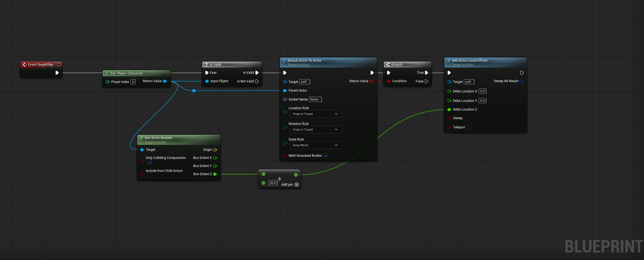The image size is (644, 260).
Task: Click the Socket Name None field
Action: click(x=315, y=99)
